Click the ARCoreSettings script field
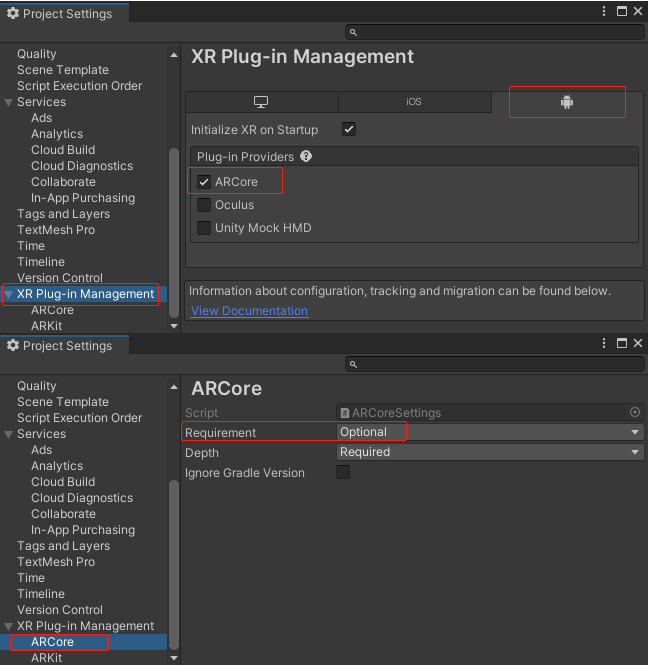This screenshot has width=648, height=666. 490,412
